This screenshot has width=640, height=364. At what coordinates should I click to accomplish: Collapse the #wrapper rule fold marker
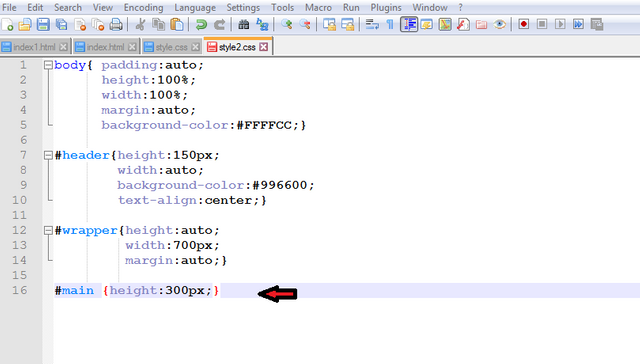(48, 230)
